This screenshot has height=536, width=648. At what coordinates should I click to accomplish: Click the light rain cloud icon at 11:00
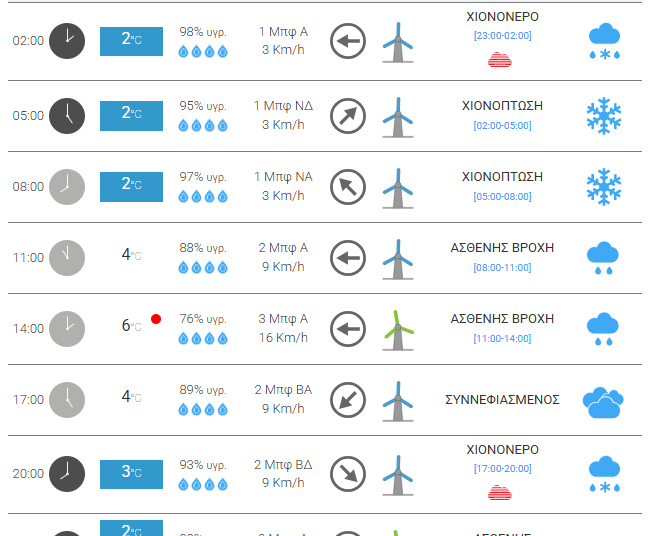point(604,258)
